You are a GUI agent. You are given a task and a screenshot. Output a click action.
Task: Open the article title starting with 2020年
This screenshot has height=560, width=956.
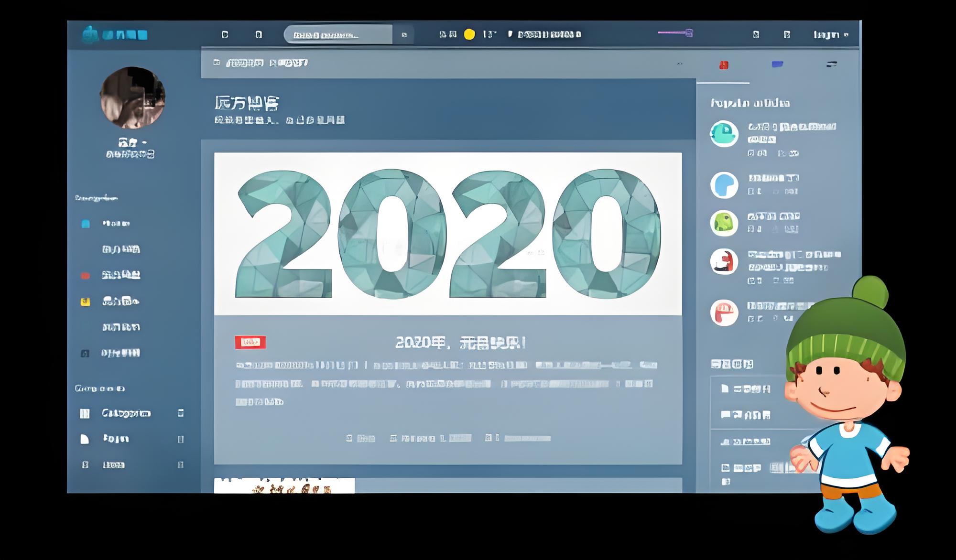(x=460, y=343)
